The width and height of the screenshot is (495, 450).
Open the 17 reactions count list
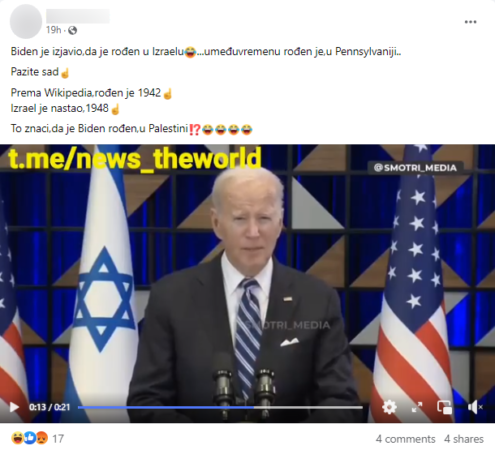click(x=58, y=439)
